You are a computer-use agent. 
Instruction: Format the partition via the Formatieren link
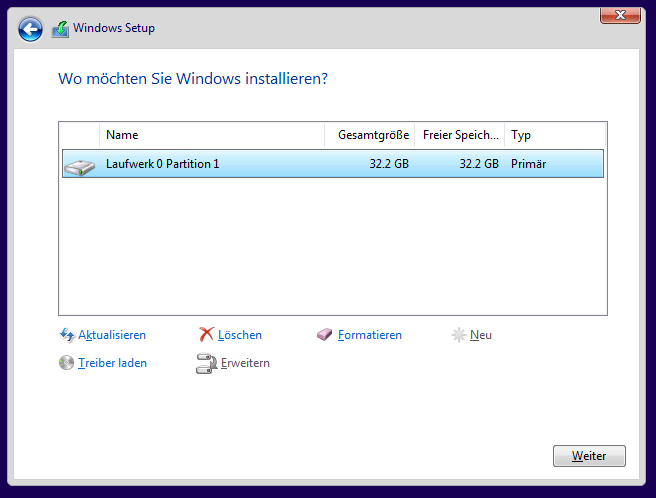[369, 335]
